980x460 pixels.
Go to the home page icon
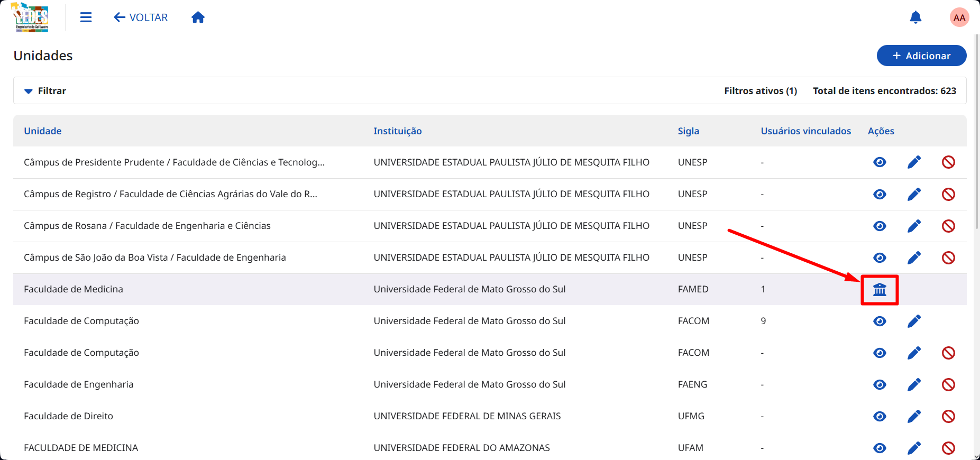(198, 17)
